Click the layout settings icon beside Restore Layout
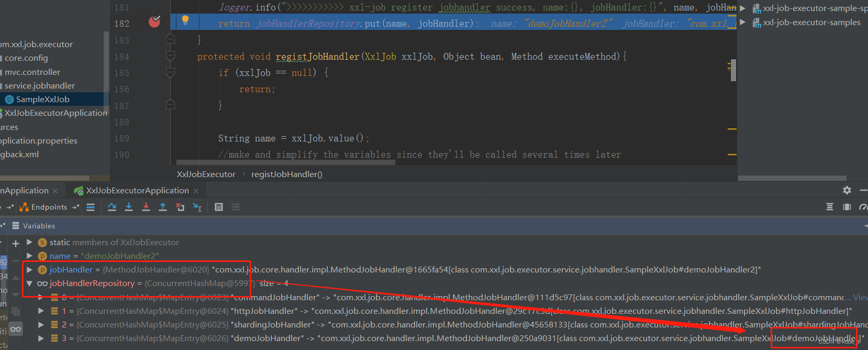 (847, 207)
